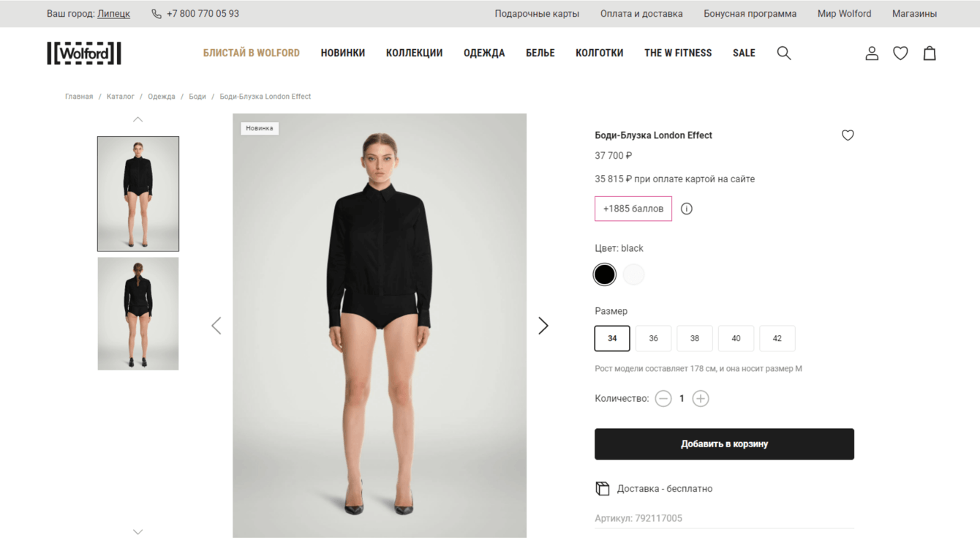Open the shopping bag icon
Image resolution: width=980 pixels, height=546 pixels.
[930, 53]
